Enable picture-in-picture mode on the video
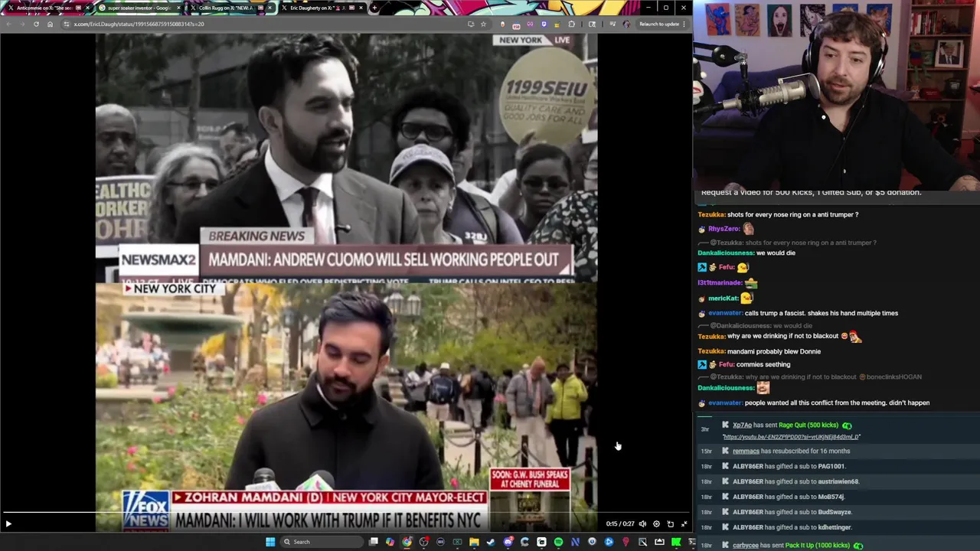The image size is (980, 551). click(x=670, y=524)
